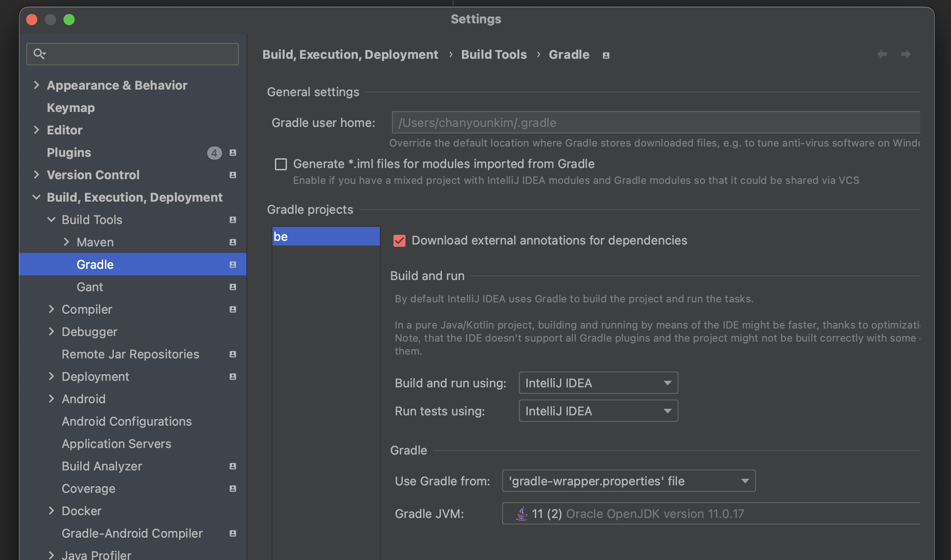This screenshot has height=560, width=951.
Task: Click the Java icon in Gradle JVM field
Action: [522, 514]
